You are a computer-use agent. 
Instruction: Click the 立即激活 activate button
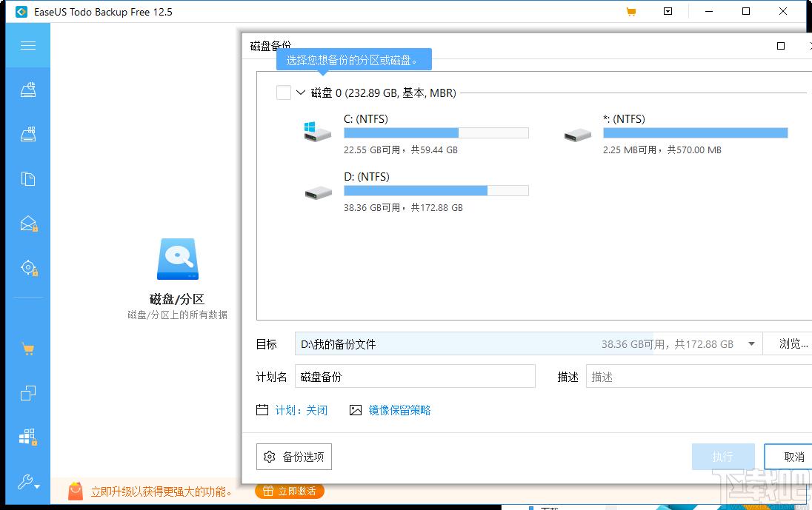(x=290, y=491)
